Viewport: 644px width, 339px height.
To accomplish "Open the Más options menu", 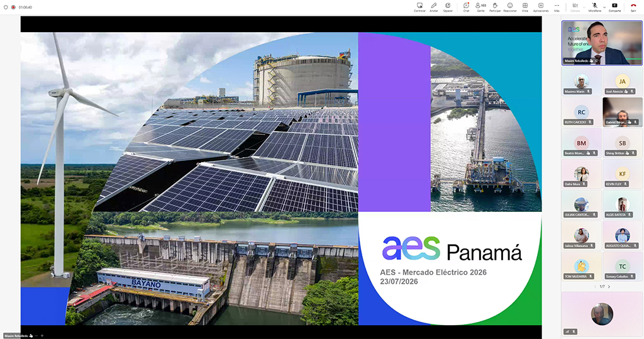I will pyautogui.click(x=557, y=7).
